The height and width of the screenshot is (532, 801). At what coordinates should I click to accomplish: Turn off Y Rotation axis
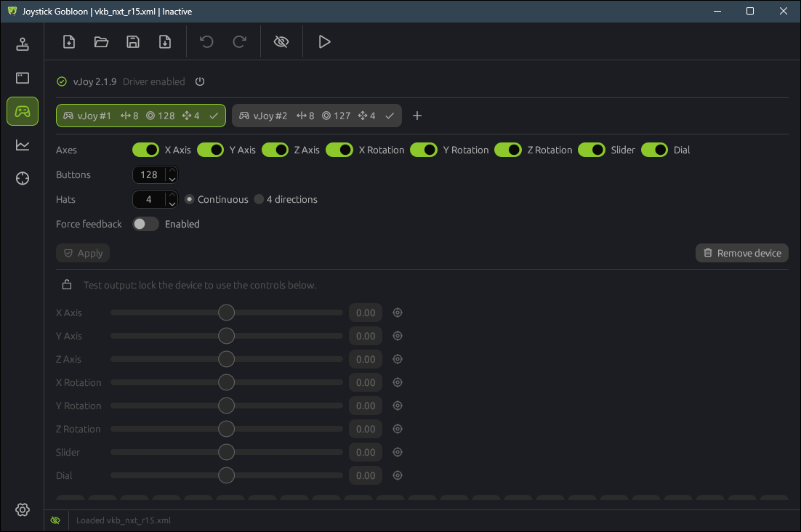pyautogui.click(x=424, y=150)
